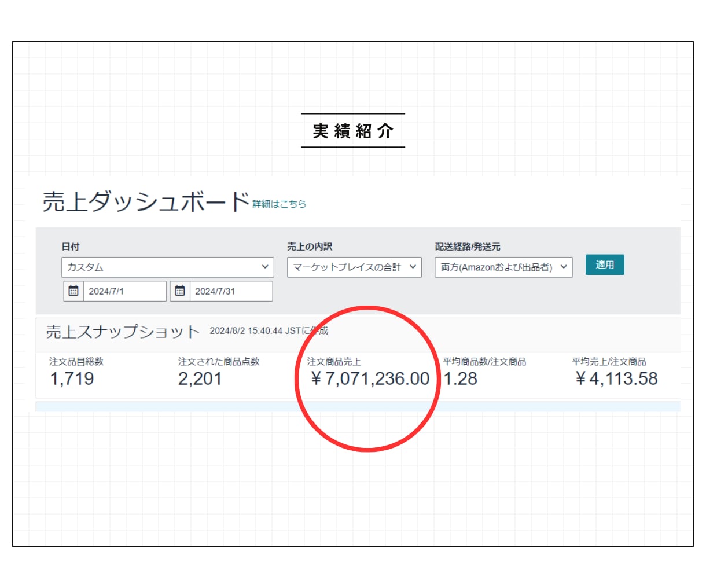Click the 適用 button
Viewport: 706px width, 588px height.
(x=605, y=264)
